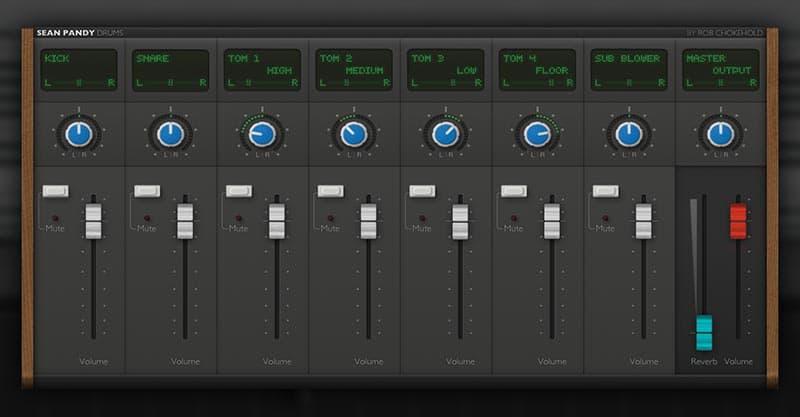The width and height of the screenshot is (800, 417).
Task: Mute the Sub Blower channel
Action: 605,191
